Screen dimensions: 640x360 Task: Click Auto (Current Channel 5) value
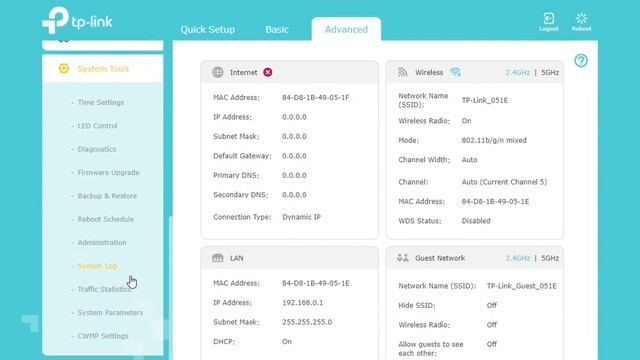pyautogui.click(x=504, y=182)
